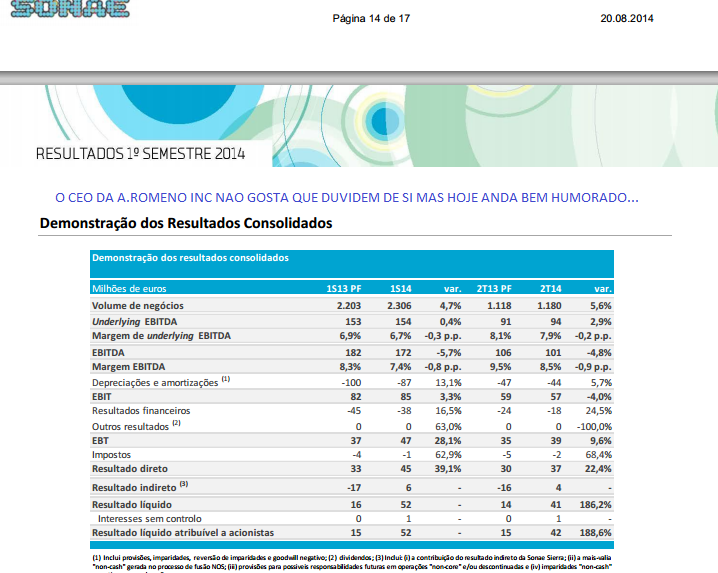The image size is (718, 573).
Task: Click 'Margem de underlying EBITDA' row label
Action: click(x=161, y=336)
